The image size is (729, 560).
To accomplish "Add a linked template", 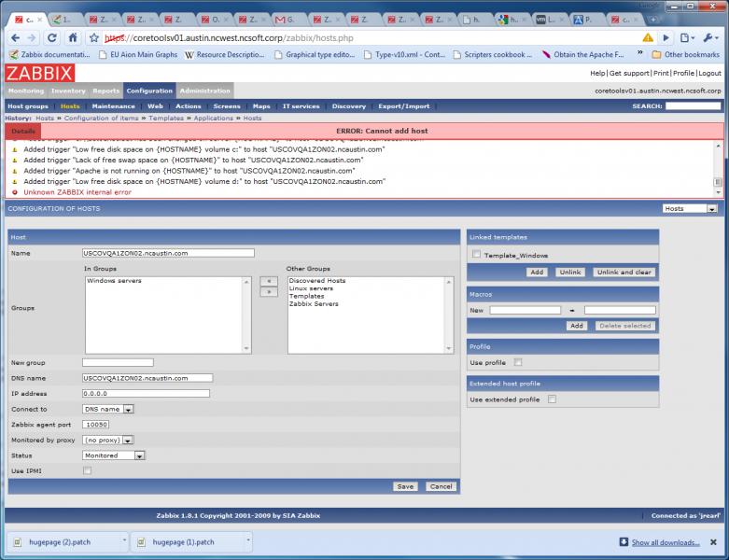I will click(x=537, y=272).
